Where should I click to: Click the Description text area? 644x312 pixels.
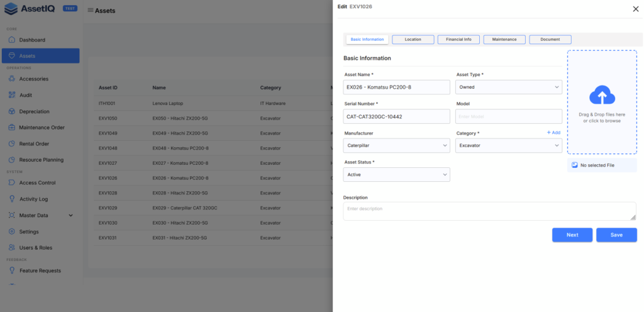489,211
